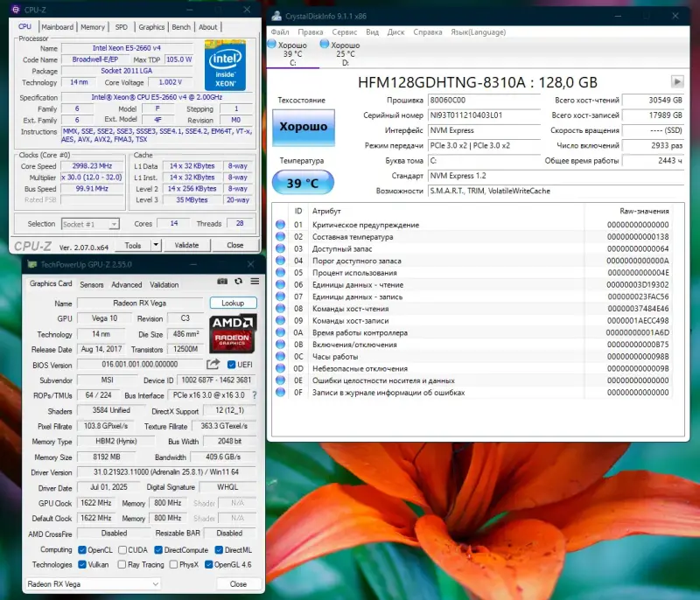700x600 pixels.
Task: Click the next disk arrow in CrystalDiskInfo
Action: click(x=677, y=81)
